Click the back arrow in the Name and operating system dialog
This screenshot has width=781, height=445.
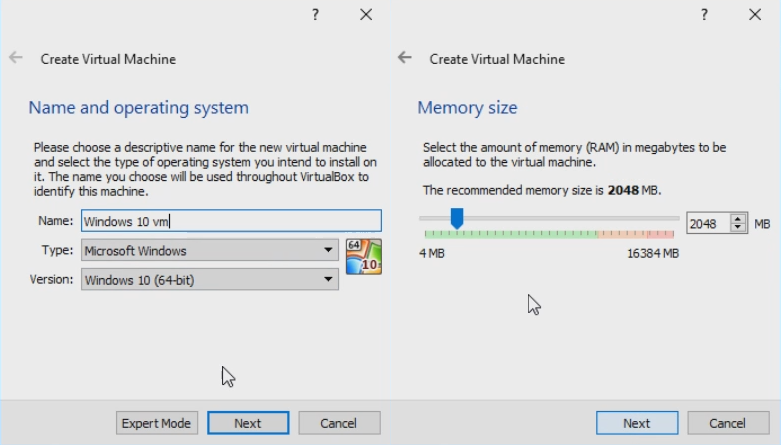pos(16,58)
